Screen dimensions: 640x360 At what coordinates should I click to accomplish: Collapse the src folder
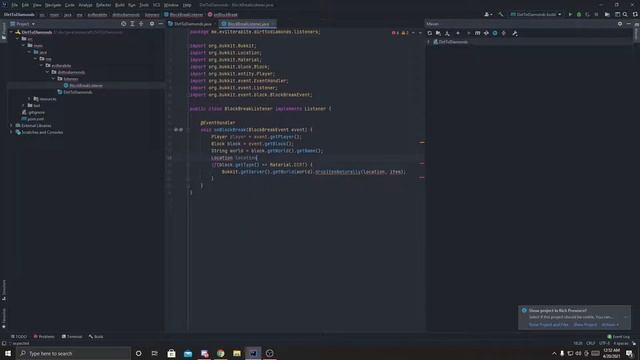(18, 39)
